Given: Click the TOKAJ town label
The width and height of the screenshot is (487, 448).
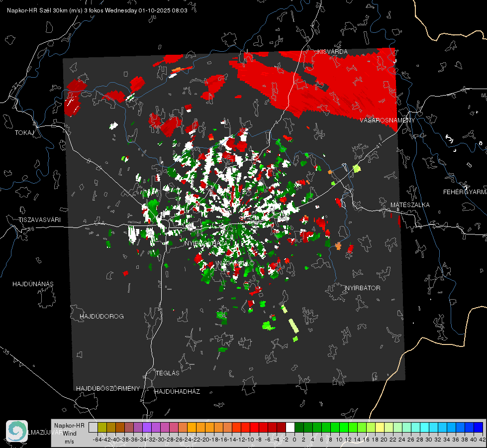Looking at the screenshot, I should point(24,133).
